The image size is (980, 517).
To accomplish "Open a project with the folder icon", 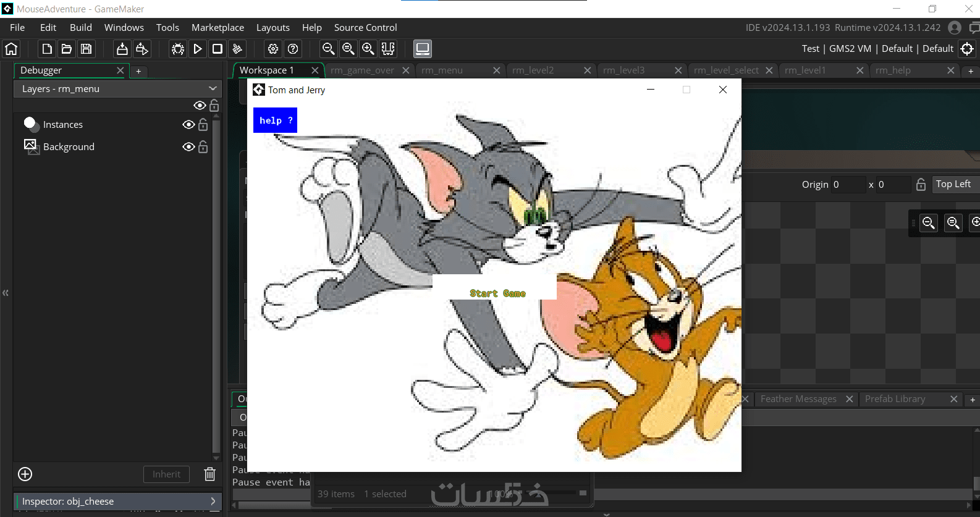I will tap(67, 49).
